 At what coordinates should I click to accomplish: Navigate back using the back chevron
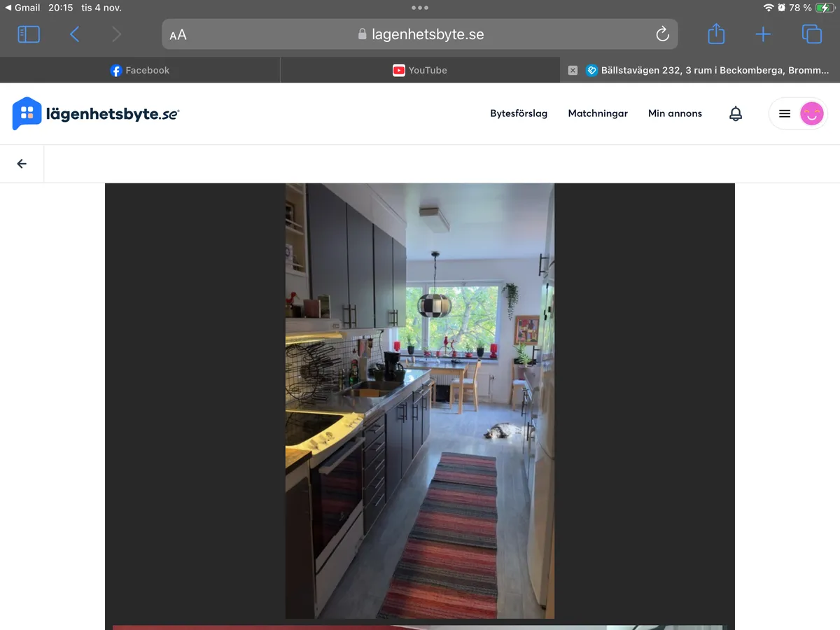click(74, 34)
